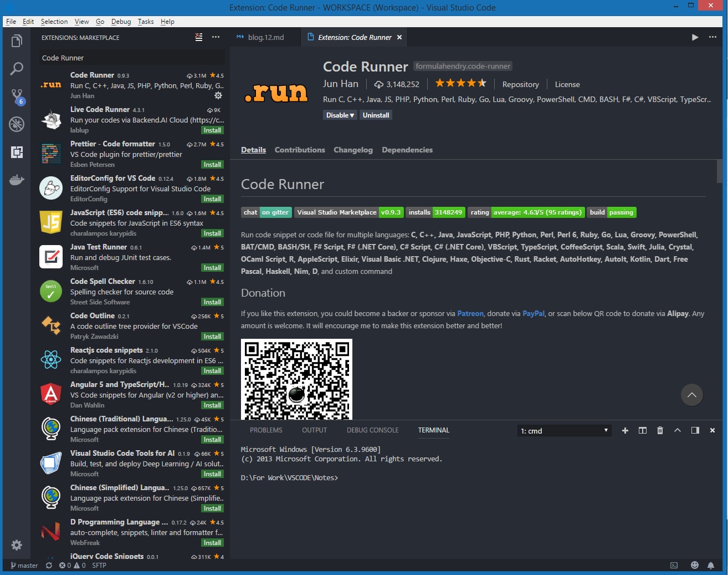Open the terminal selector '1: cmd' dropdown
The width and height of the screenshot is (728, 575).
tap(564, 431)
